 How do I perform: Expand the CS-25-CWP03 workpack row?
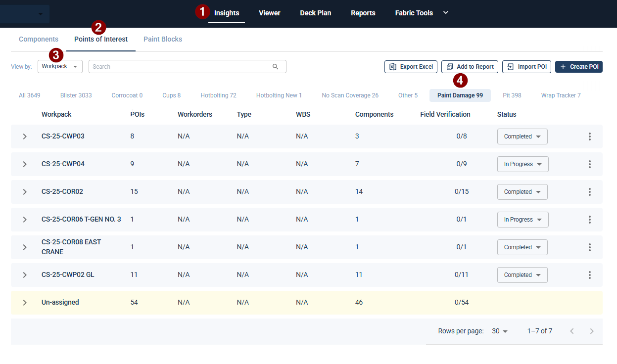click(x=25, y=136)
